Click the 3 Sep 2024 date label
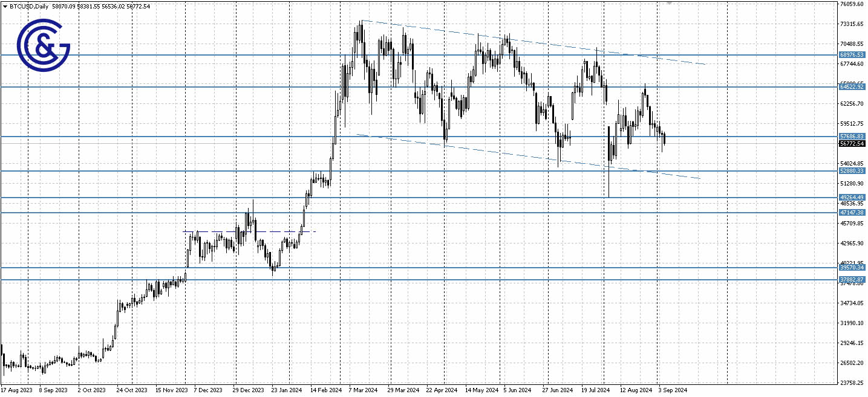Screen dimensions: 868x397 pyautogui.click(x=671, y=390)
